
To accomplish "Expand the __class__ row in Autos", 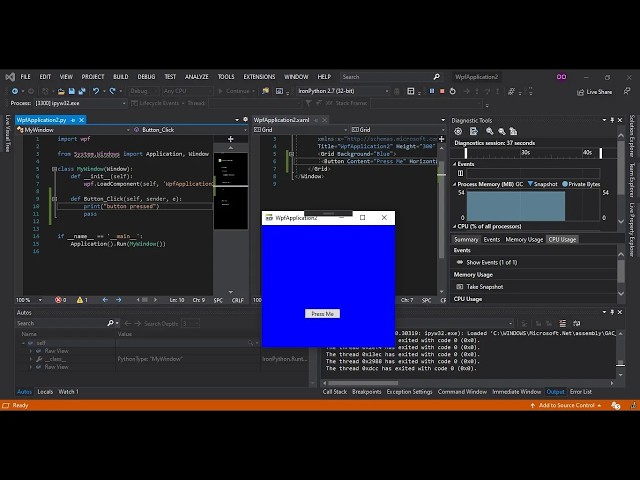I will coord(31,359).
